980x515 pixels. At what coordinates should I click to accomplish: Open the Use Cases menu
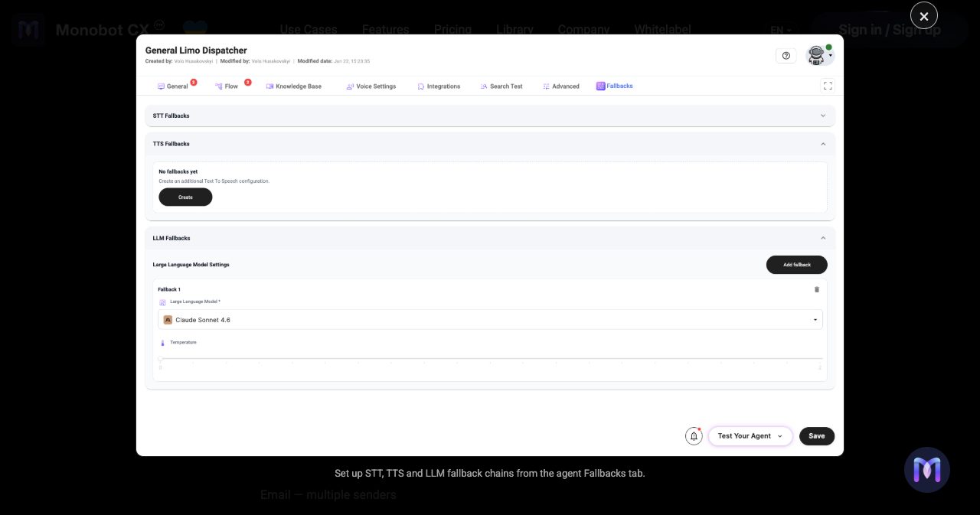(309, 30)
